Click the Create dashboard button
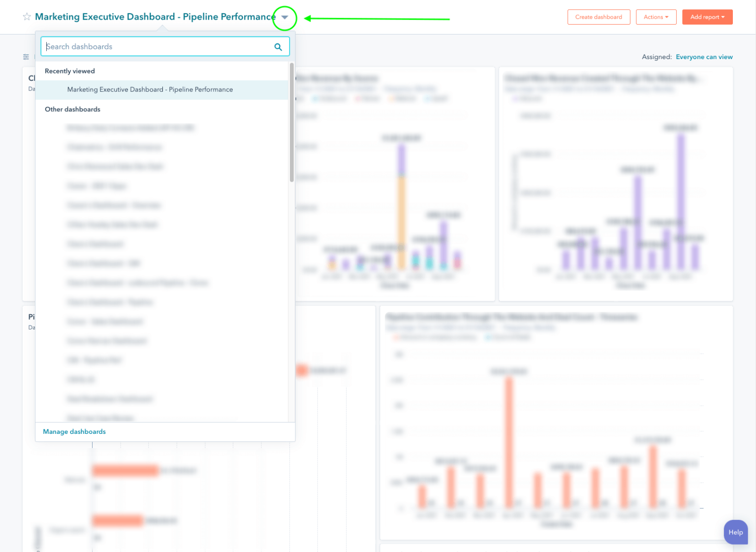 598,17
